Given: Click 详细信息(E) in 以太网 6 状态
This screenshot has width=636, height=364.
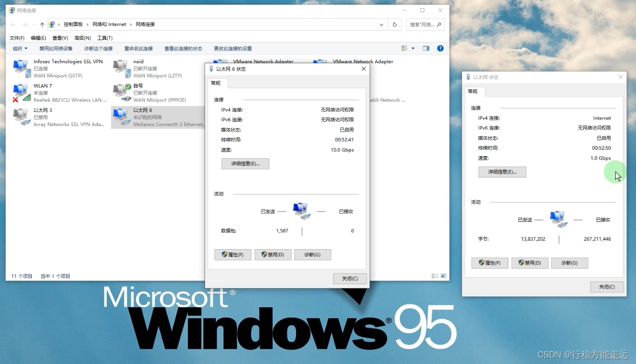Looking at the screenshot, I should click(245, 163).
